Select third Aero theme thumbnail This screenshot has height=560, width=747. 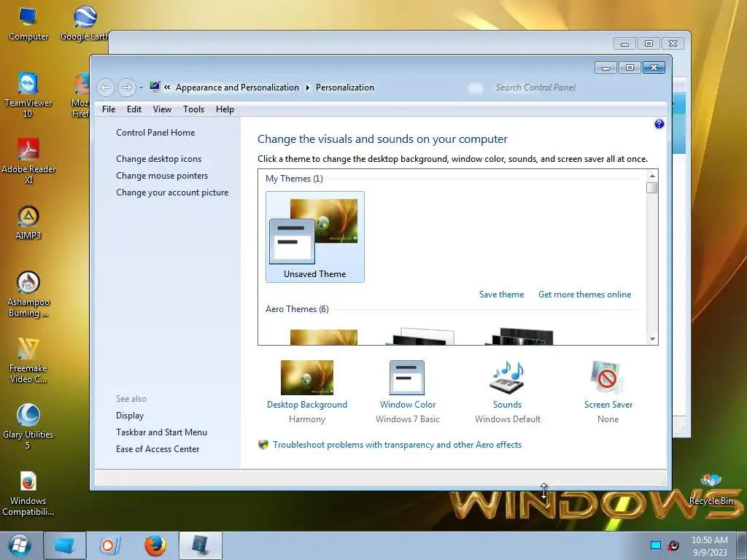519,335
